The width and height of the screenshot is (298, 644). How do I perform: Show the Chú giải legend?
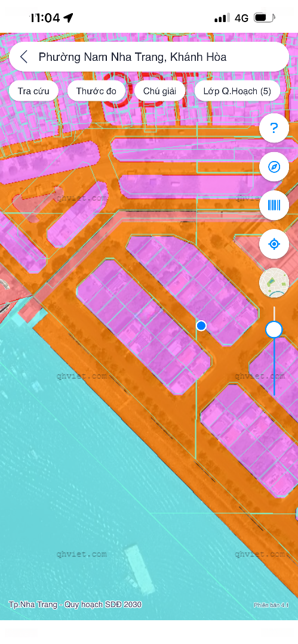point(159,91)
